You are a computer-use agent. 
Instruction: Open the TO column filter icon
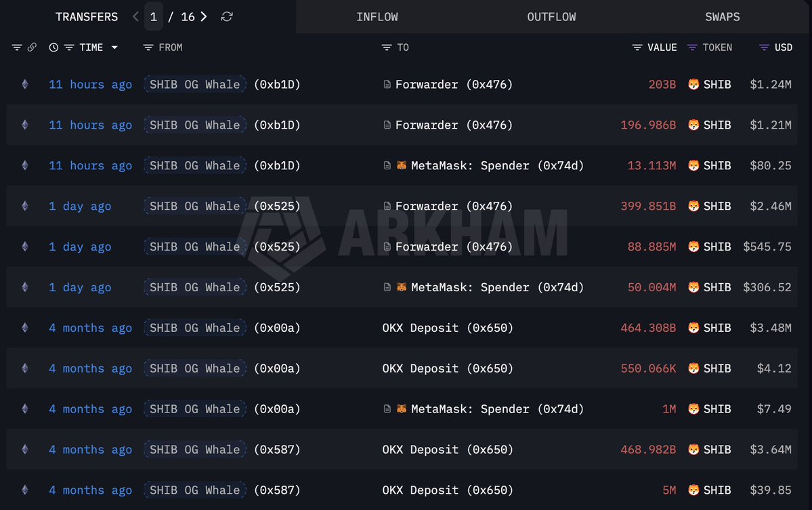(387, 47)
